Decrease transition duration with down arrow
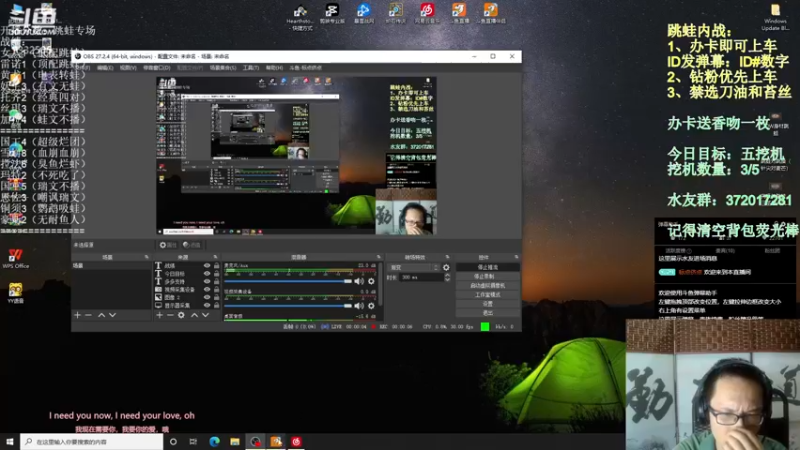This screenshot has height=450, width=800. pos(447,280)
